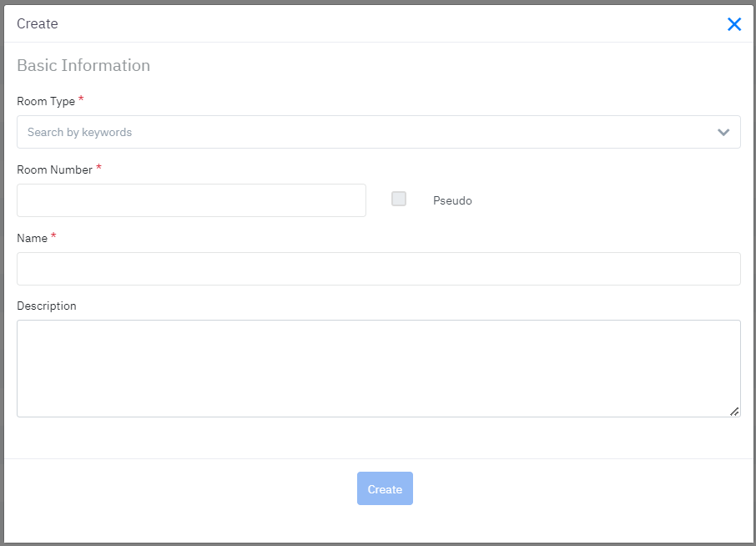Click the Room Type field label
This screenshot has width=756, height=546.
[x=46, y=101]
